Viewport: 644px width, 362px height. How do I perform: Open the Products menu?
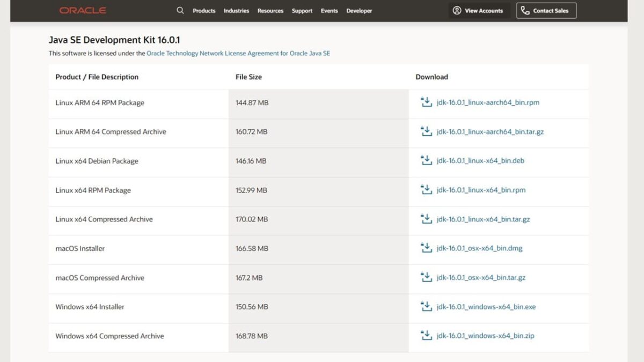[204, 11]
